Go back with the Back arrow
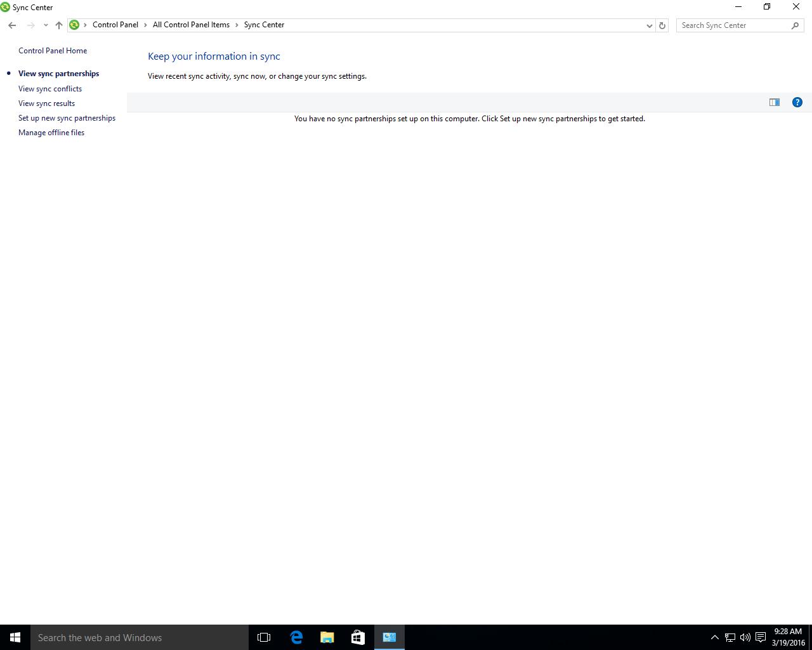812x650 pixels. [x=12, y=25]
